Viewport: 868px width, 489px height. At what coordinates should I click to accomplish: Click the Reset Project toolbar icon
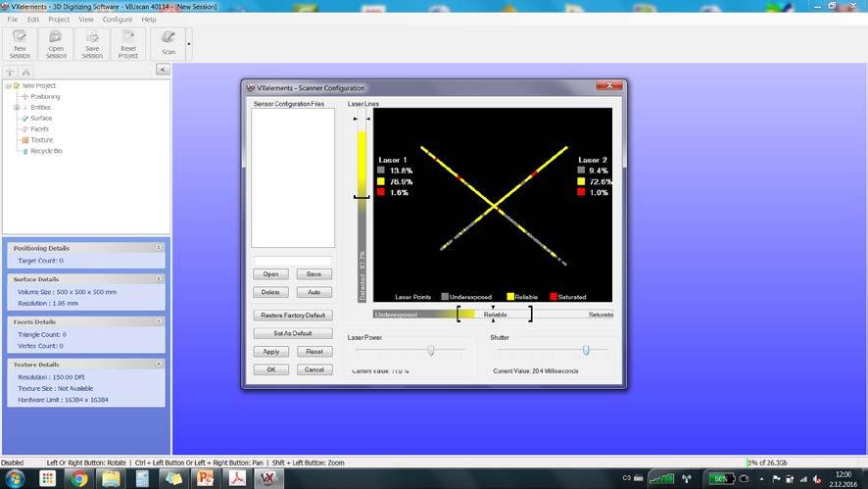(x=128, y=44)
